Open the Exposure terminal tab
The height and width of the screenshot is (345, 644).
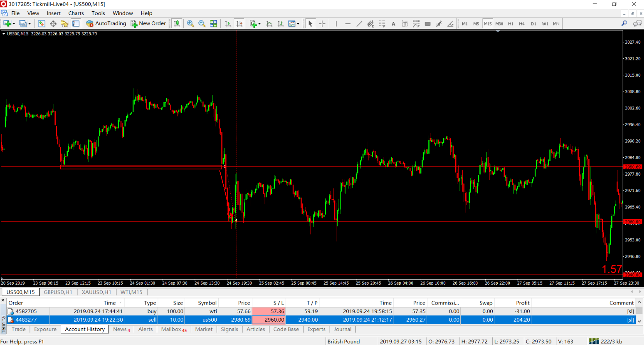(x=46, y=329)
